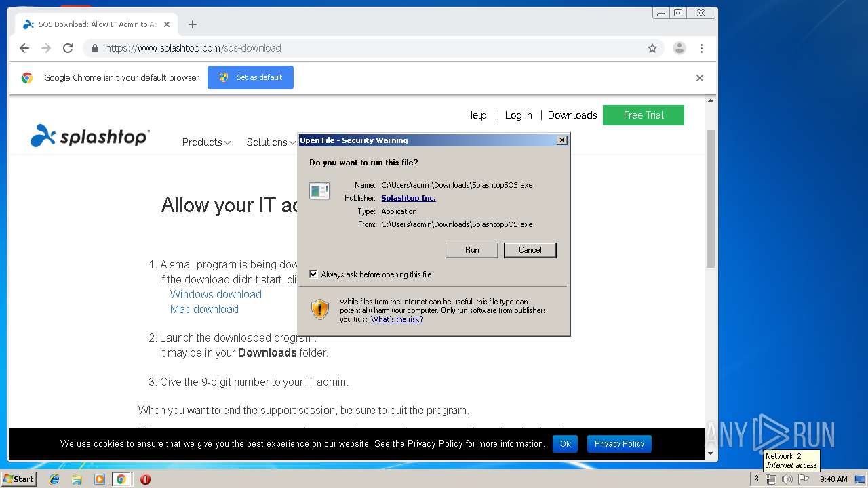Click the Action Center flag icon
The image size is (868, 488).
coord(804,479)
